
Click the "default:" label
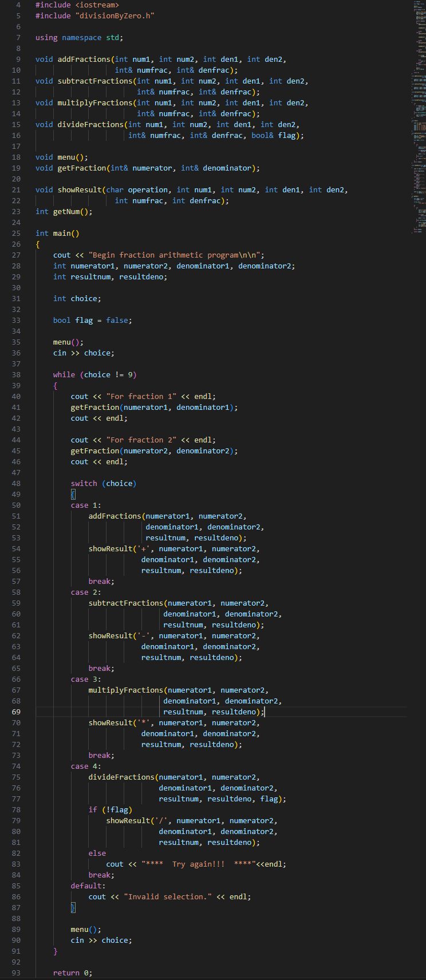88,886
